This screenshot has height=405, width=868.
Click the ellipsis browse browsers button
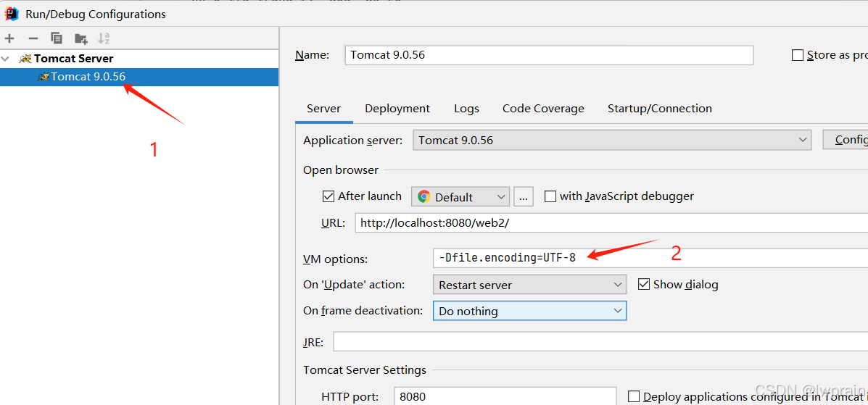(x=524, y=197)
